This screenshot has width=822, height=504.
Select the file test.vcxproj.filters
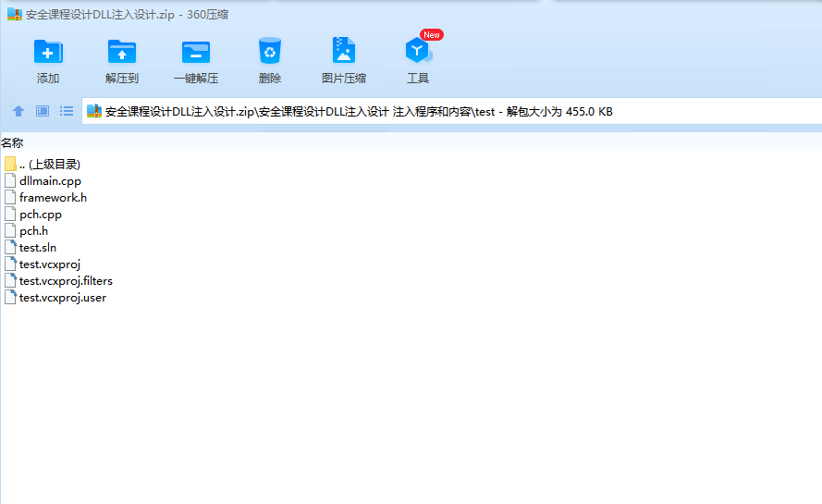pyautogui.click(x=59, y=281)
